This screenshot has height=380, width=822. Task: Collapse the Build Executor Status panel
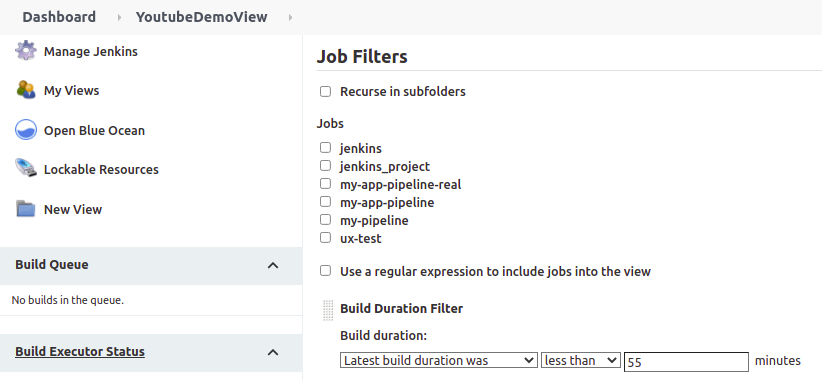click(x=273, y=352)
